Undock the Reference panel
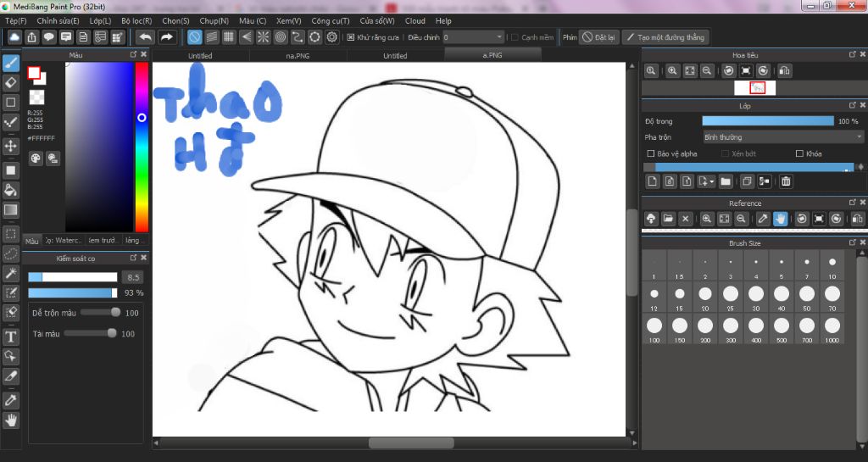Viewport: 868px width, 462px height. [x=853, y=203]
